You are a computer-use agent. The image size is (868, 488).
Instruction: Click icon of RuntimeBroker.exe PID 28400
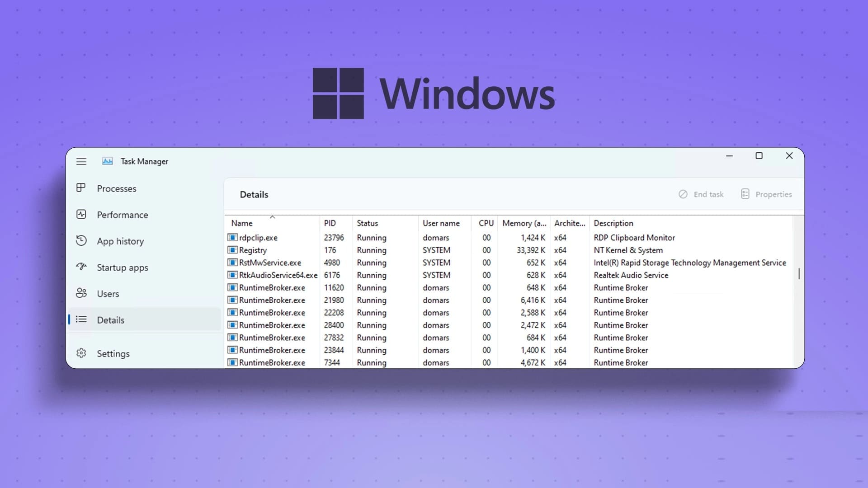point(232,325)
